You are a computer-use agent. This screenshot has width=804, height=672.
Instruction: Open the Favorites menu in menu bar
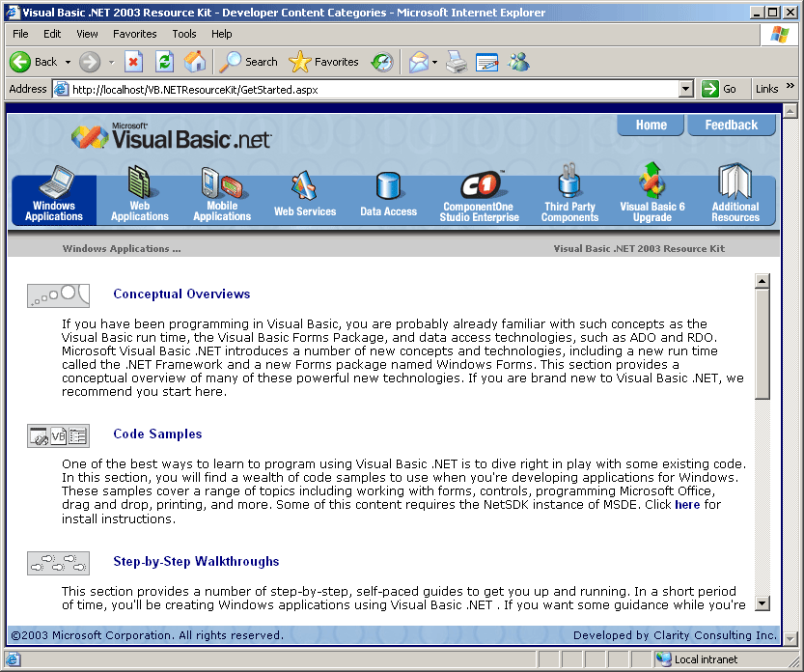coord(135,34)
